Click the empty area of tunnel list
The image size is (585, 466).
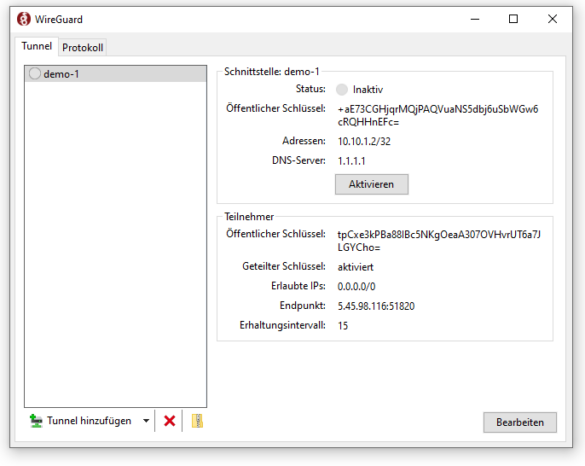coord(116,244)
